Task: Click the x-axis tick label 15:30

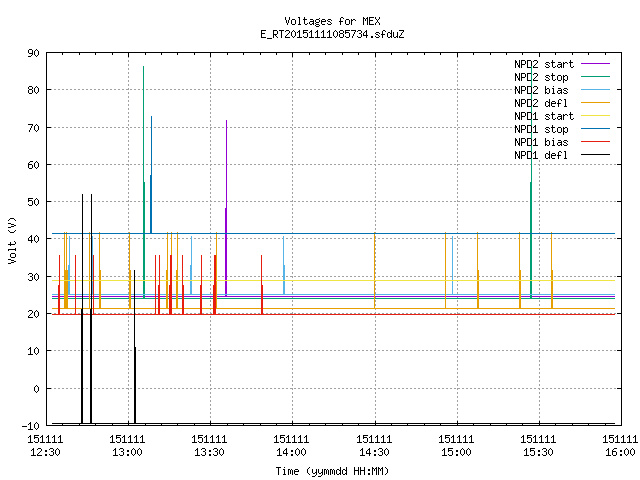Action: click(x=538, y=452)
